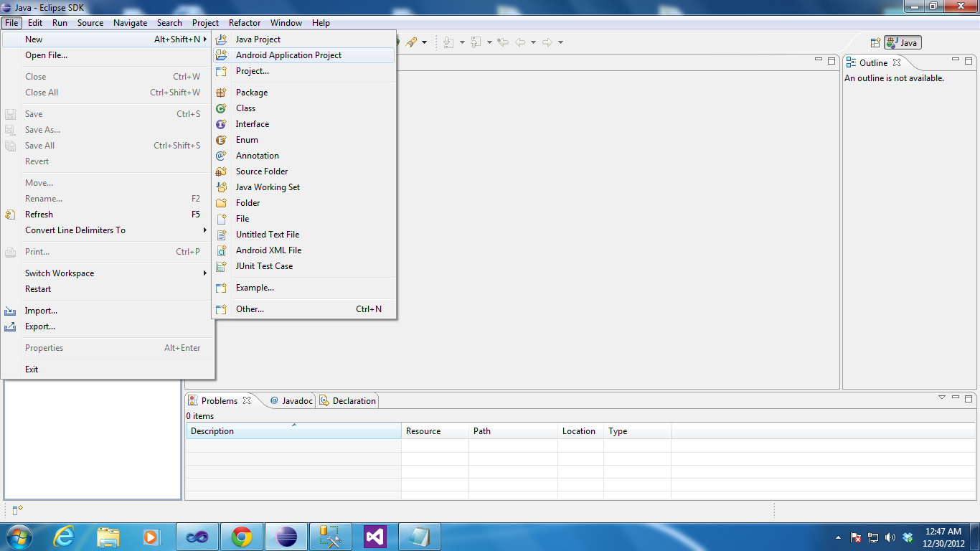Image resolution: width=980 pixels, height=551 pixels.
Task: Open the Search menu
Action: tap(170, 23)
